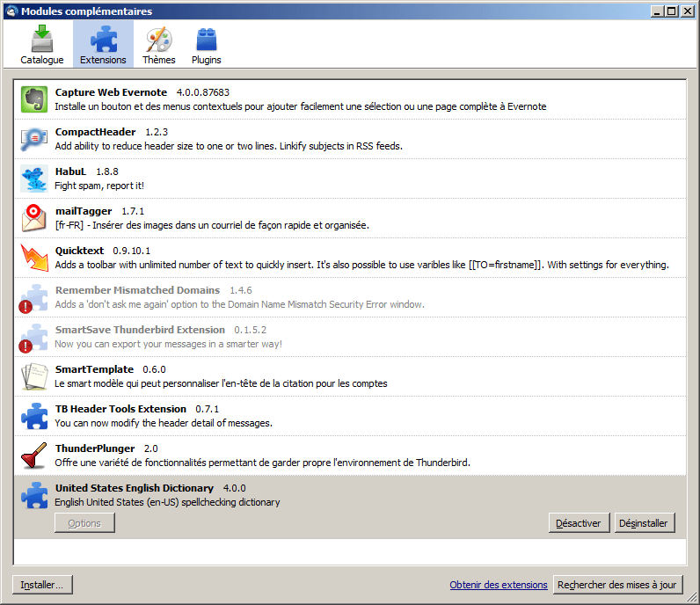The width and height of the screenshot is (700, 605).
Task: Click the Plugins blue brick icon
Action: 207,40
